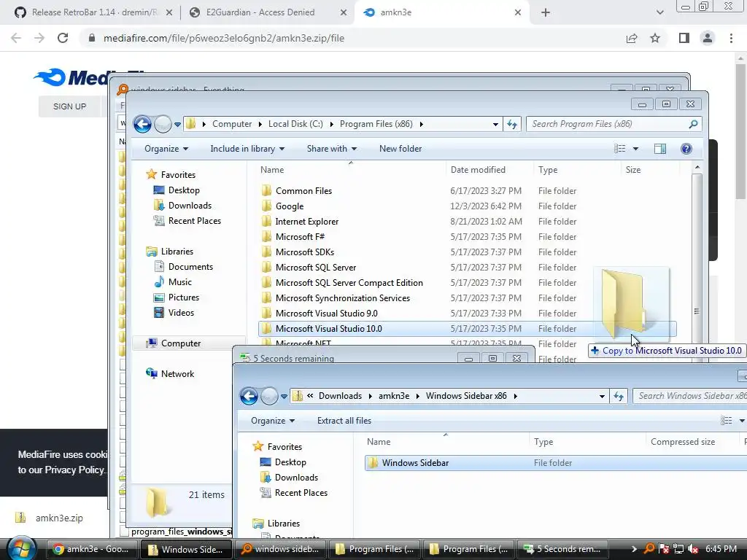Select the Microsoft F# folder
Image resolution: width=747 pixels, height=560 pixels.
pos(300,237)
